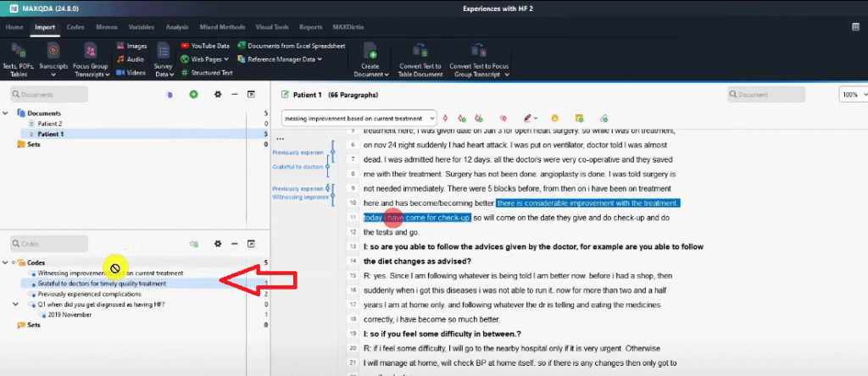The width and height of the screenshot is (868, 376).
Task: Minimize the Codes panel
Action: point(234,244)
